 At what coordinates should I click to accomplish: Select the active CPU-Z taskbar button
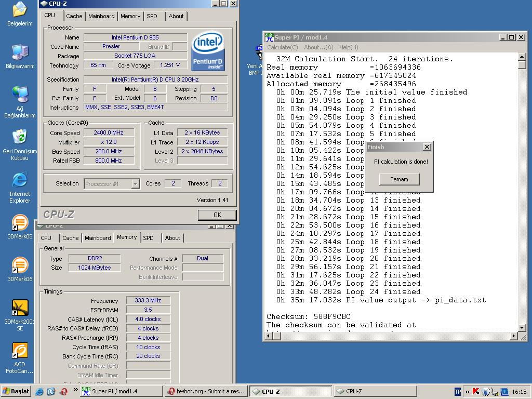(x=291, y=391)
